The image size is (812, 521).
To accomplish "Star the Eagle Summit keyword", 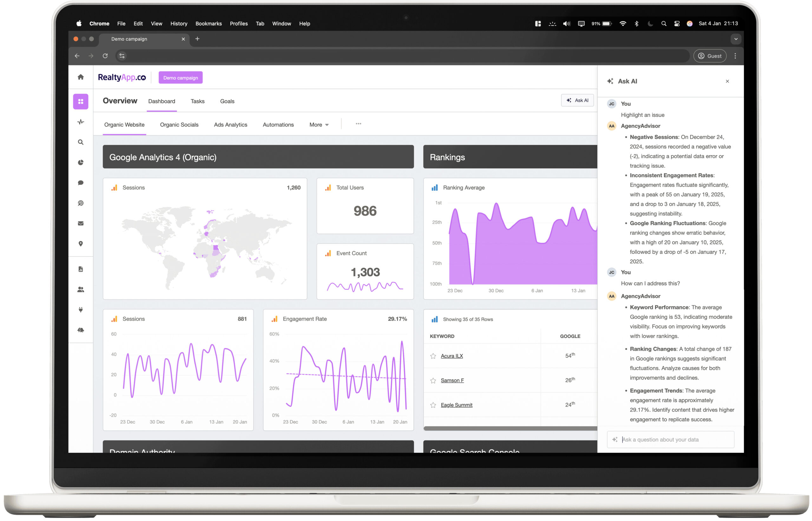I will [433, 405].
